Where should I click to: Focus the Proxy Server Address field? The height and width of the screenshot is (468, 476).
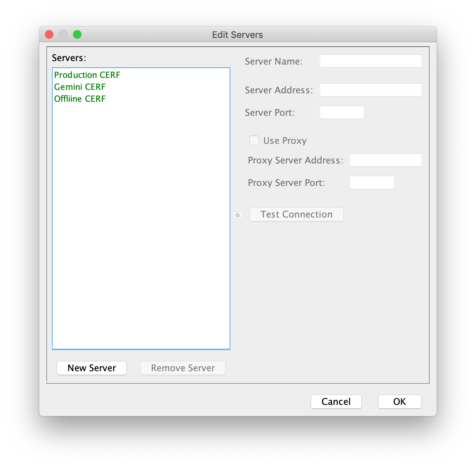(x=385, y=160)
